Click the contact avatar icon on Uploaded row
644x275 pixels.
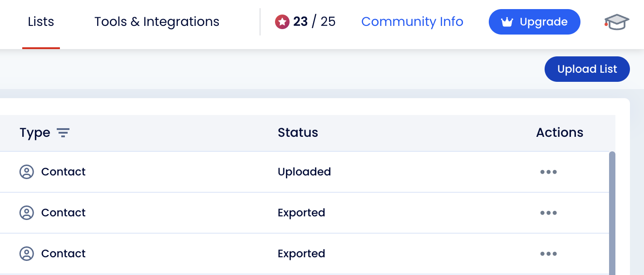pos(27,172)
